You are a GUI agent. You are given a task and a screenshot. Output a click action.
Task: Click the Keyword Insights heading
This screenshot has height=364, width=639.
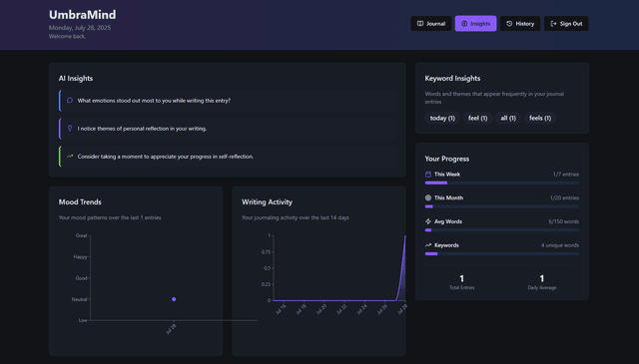tap(452, 78)
